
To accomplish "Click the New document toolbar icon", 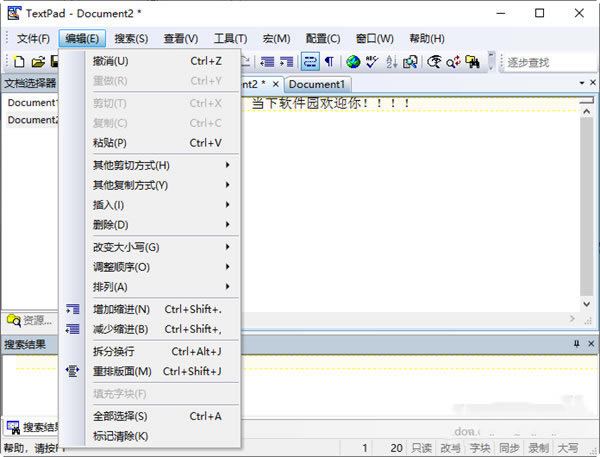I will coord(19,62).
